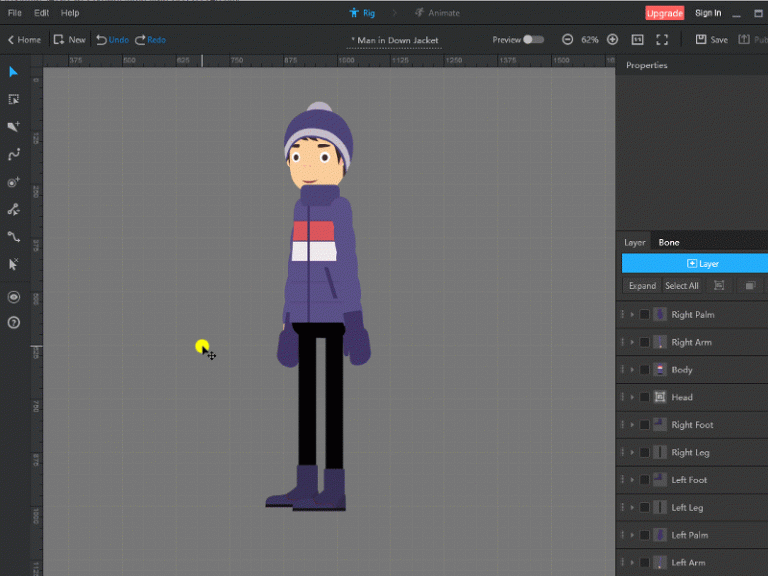The width and height of the screenshot is (768, 576).
Task: Toggle the Preview switch
Action: coord(534,40)
